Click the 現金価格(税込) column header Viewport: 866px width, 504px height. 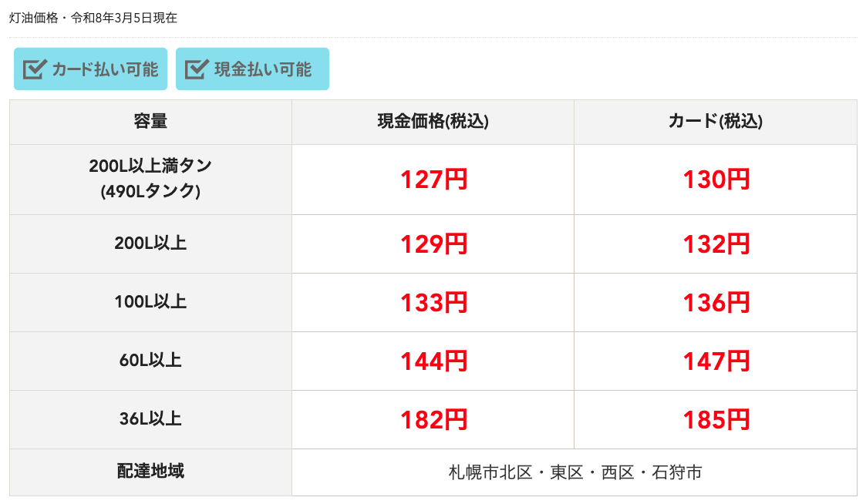tap(433, 122)
